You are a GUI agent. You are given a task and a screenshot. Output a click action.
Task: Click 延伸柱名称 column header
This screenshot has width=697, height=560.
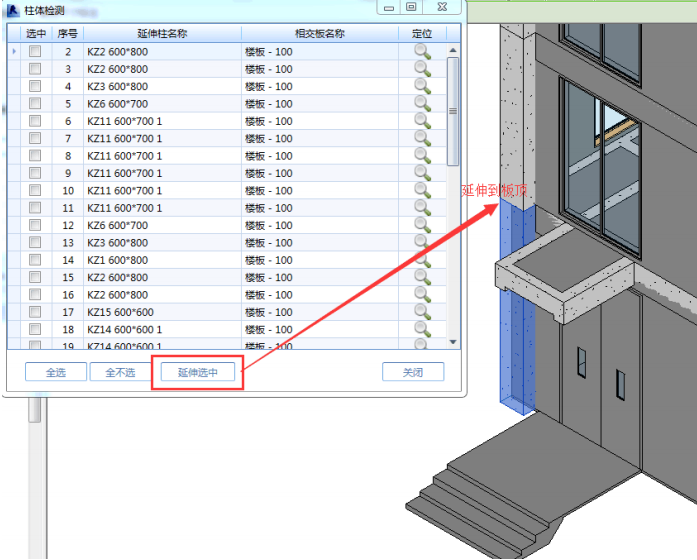pos(162,33)
